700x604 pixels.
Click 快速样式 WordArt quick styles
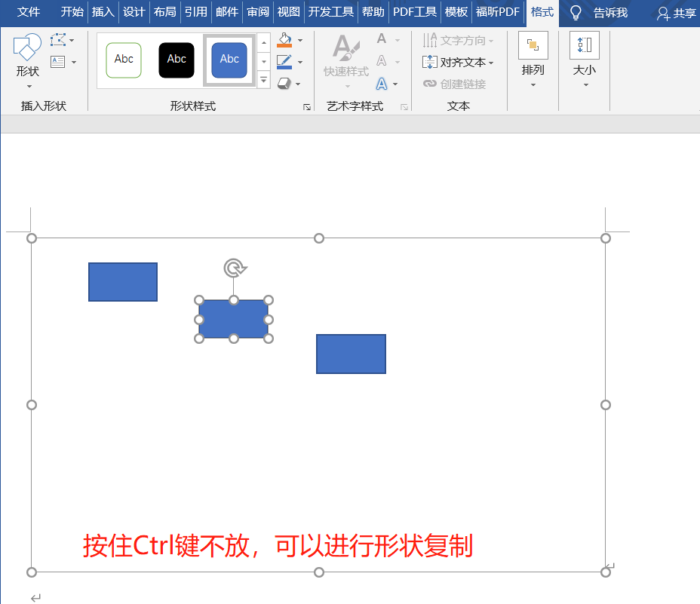tap(346, 61)
